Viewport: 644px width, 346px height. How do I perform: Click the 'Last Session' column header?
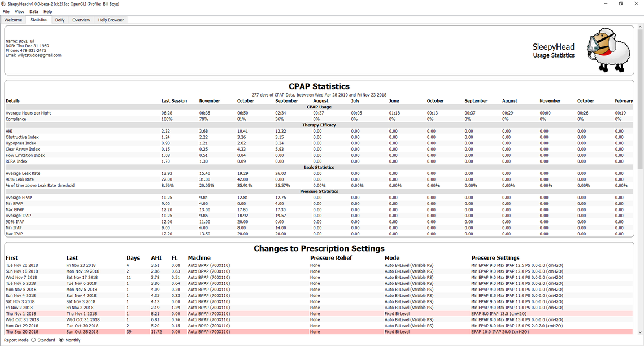[174, 101]
